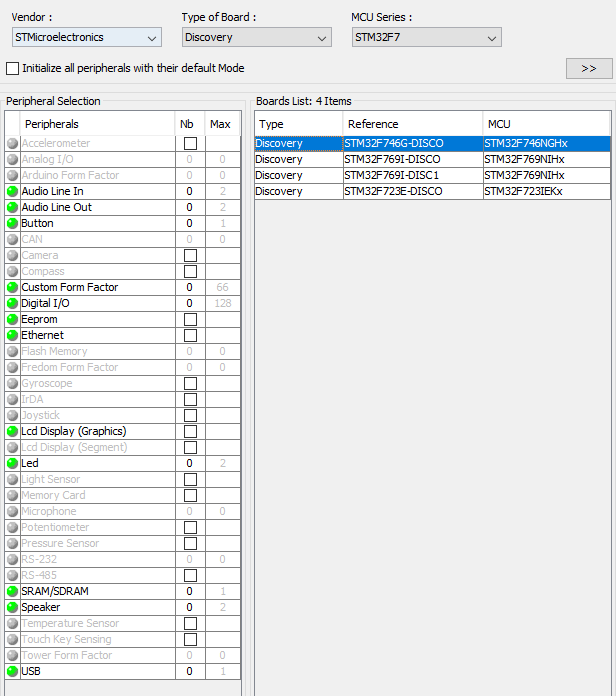Sort boards by the Type column header
This screenshot has height=696, width=616.
point(299,124)
